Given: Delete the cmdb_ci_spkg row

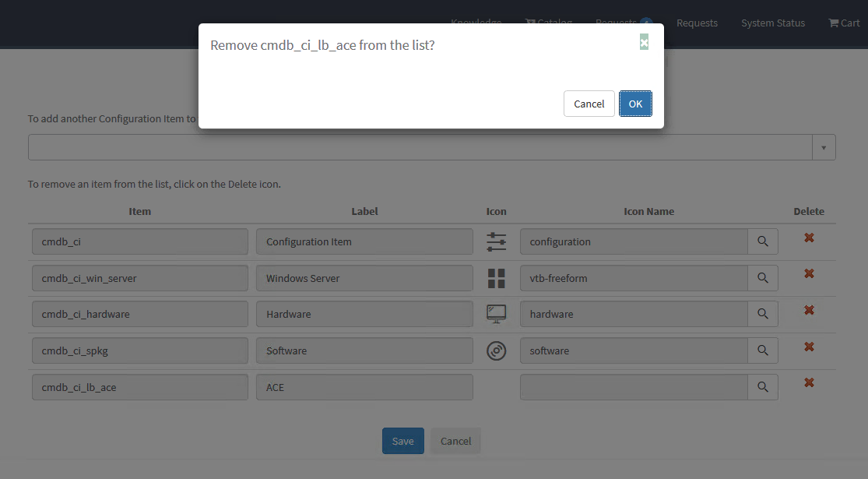Looking at the screenshot, I should pos(809,347).
